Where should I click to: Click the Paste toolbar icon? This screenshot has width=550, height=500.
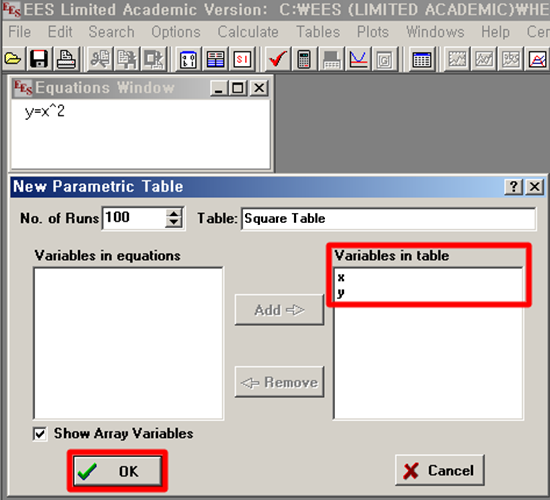[154, 59]
